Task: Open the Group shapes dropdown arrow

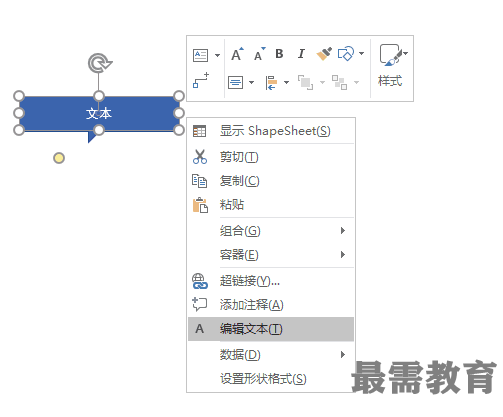Action: coord(356,82)
